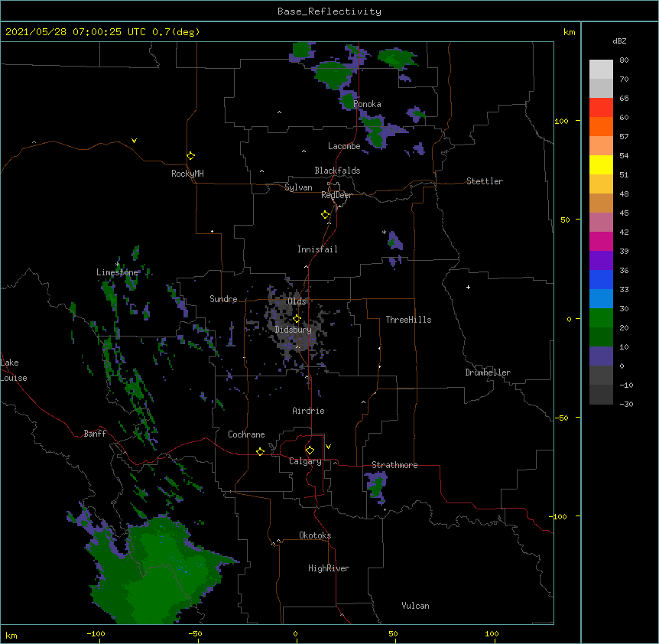Viewport: 659px width, 644px height.
Task: Click the yellow V marker beside Calgary
Action: click(328, 447)
